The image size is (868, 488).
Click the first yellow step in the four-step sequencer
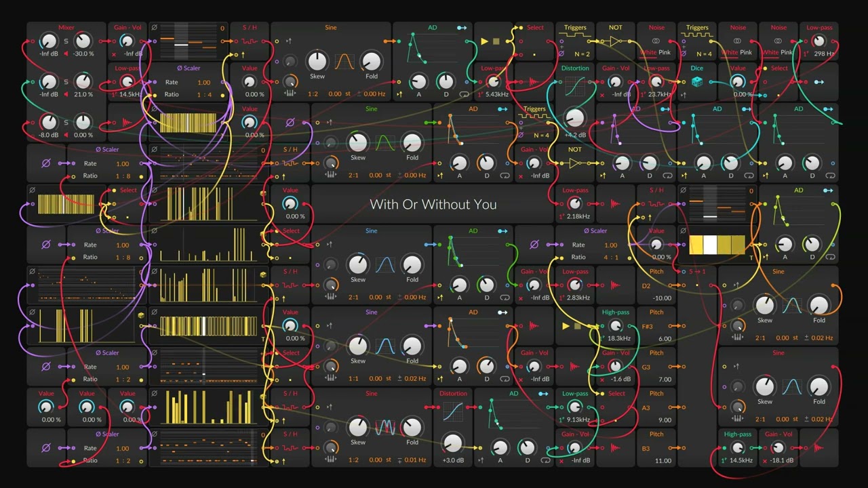[x=696, y=245]
